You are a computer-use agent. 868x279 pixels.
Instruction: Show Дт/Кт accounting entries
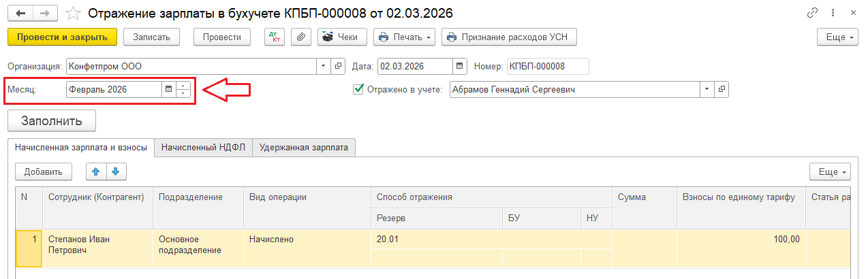tap(275, 37)
